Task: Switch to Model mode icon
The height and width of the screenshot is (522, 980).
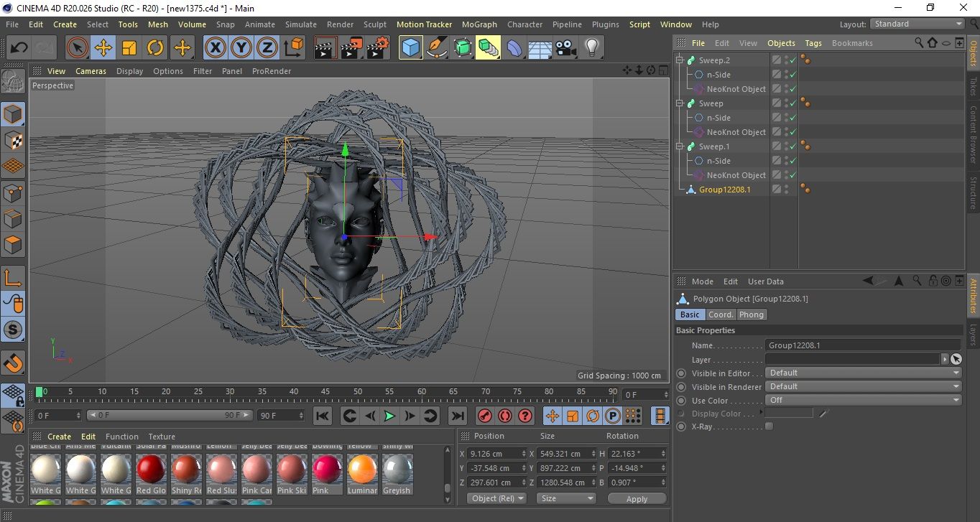Action: pyautogui.click(x=13, y=114)
